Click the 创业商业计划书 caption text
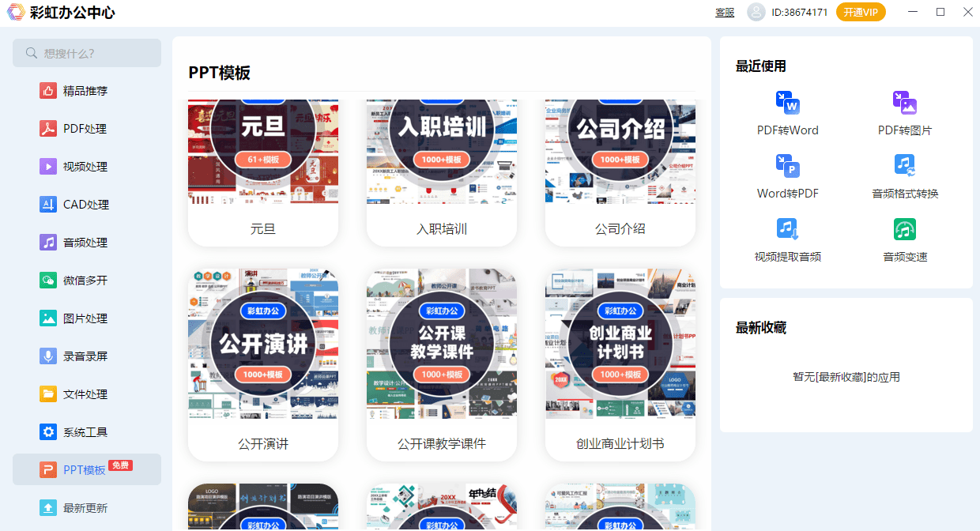980x531 pixels. click(620, 444)
